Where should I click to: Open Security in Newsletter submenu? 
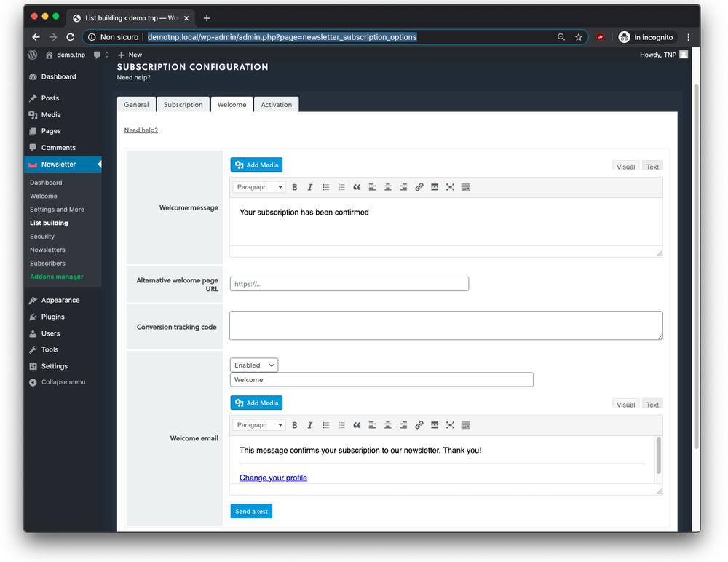tap(41, 236)
